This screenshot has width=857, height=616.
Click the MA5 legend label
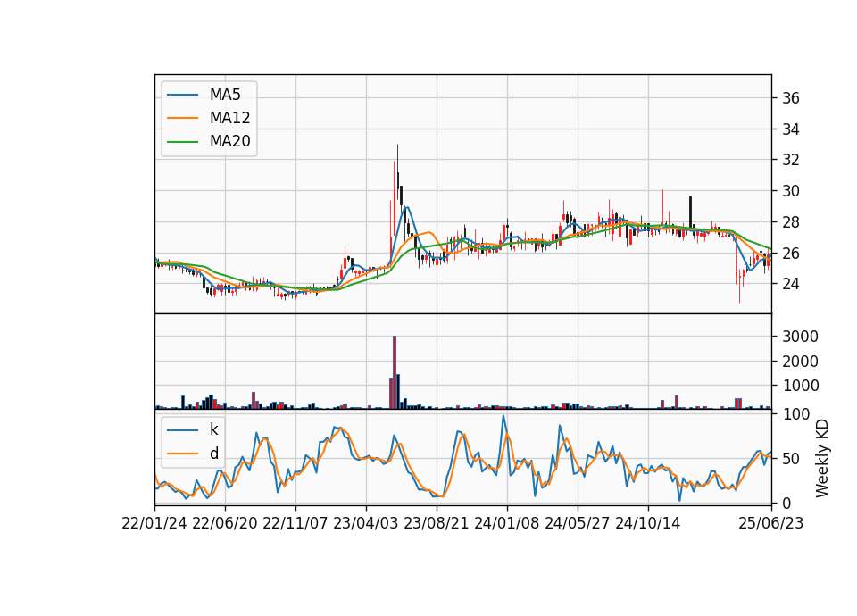[x=225, y=95]
